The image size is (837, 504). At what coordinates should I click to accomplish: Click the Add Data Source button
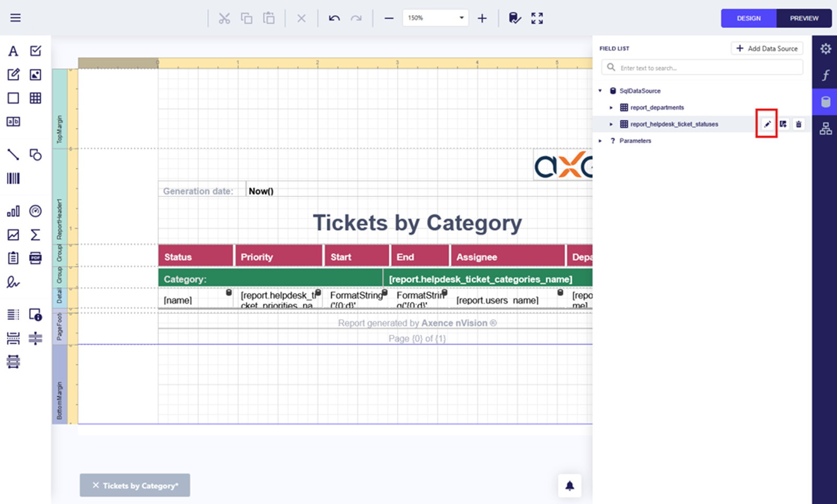(767, 49)
